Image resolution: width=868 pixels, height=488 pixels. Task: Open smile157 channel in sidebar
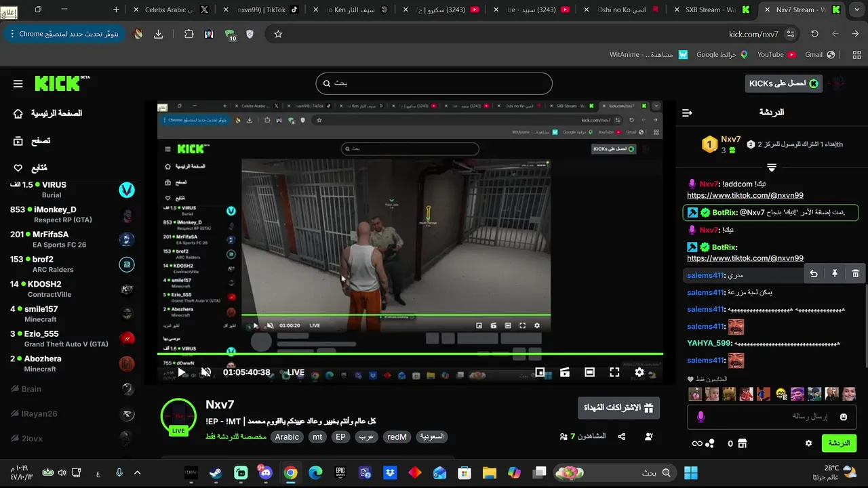(71, 314)
